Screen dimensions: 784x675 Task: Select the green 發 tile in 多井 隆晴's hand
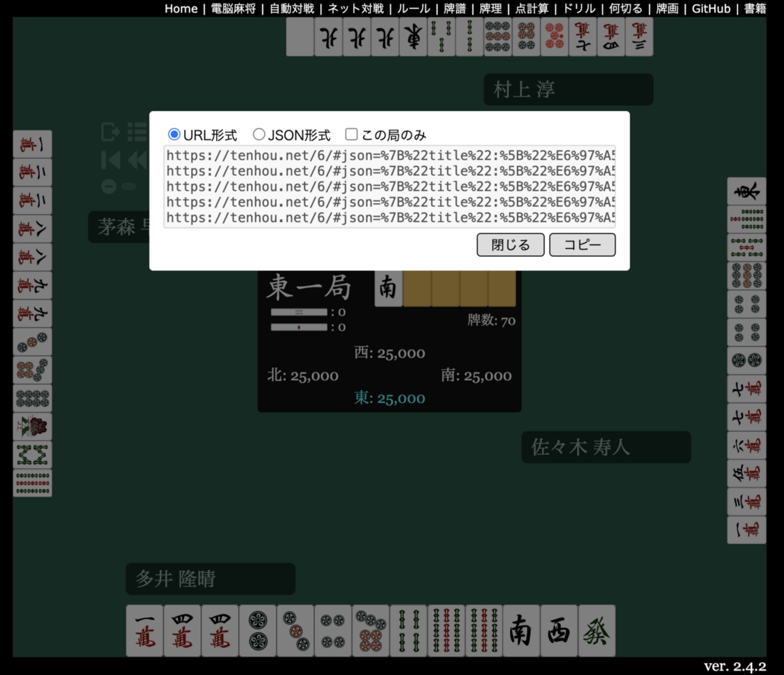(596, 630)
